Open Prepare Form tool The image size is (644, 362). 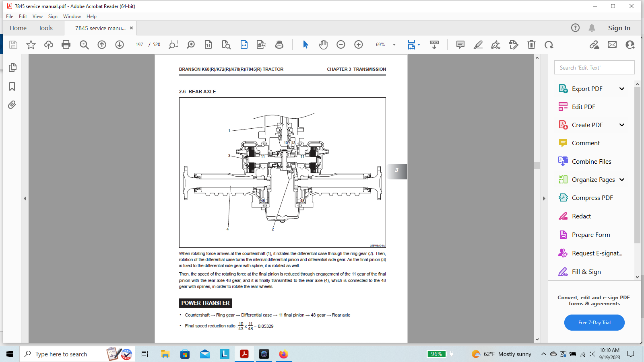point(590,234)
